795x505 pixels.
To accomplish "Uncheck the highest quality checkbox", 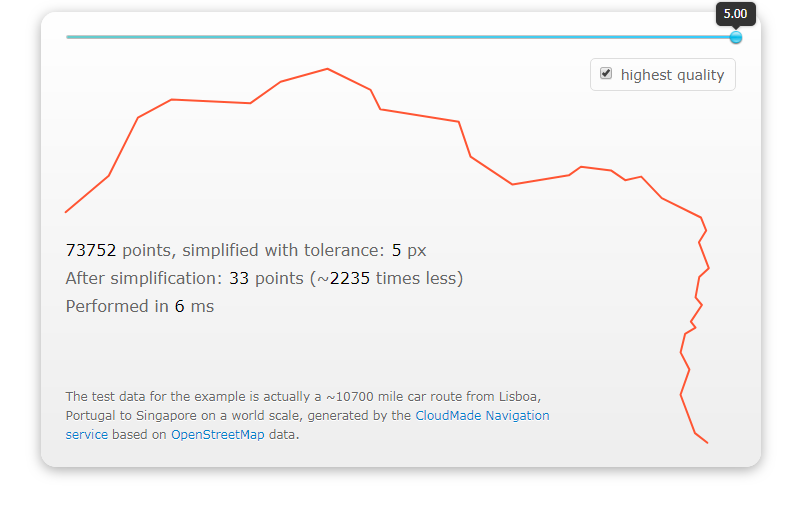I will tap(605, 74).
